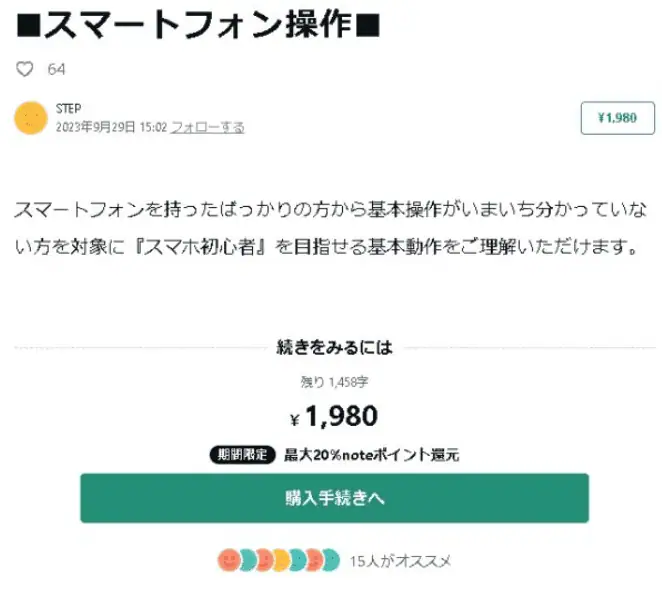Open the STEP author's yellow profile avatar

point(31,118)
